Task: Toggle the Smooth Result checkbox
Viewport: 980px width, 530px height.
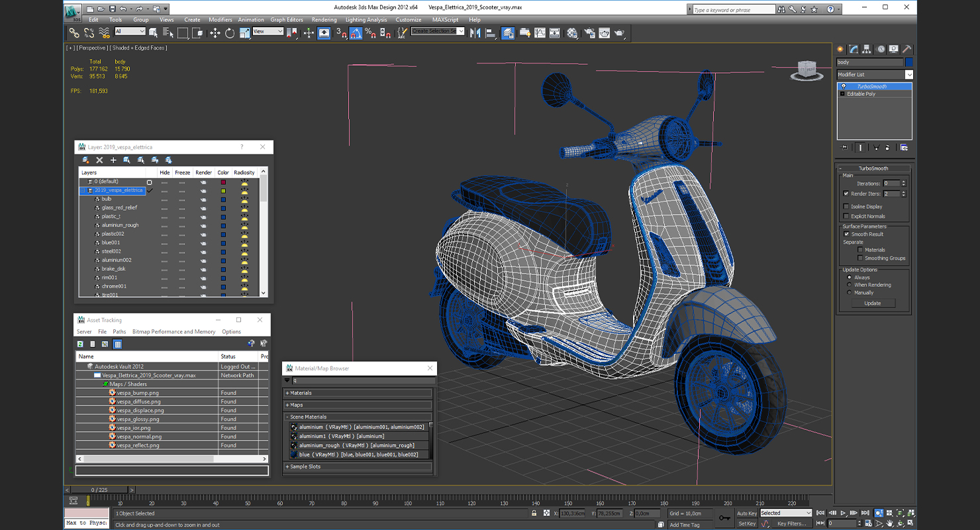Action: coord(846,234)
